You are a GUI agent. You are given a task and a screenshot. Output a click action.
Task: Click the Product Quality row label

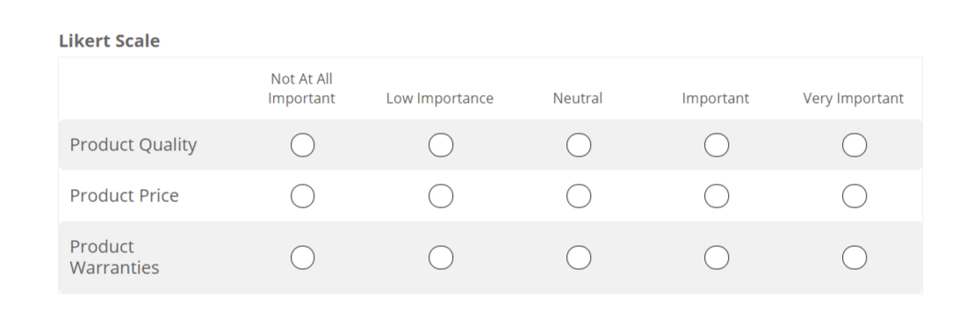tap(133, 145)
